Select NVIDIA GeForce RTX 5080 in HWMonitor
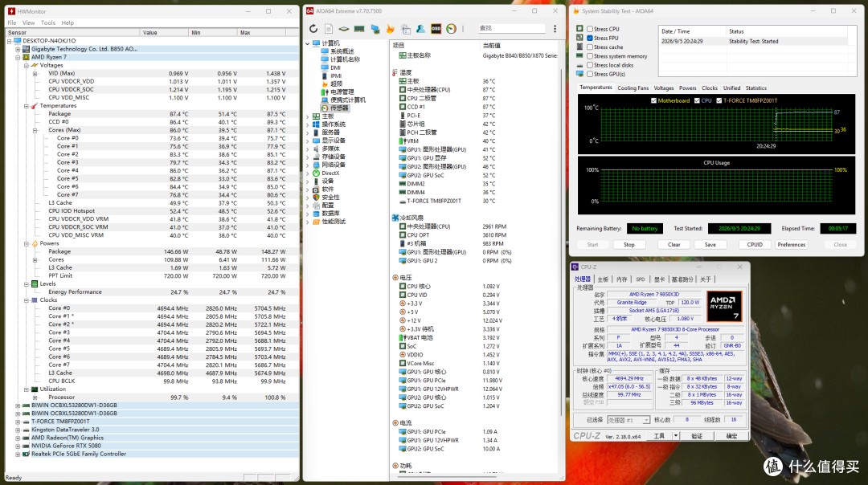868x485 pixels. click(66, 446)
